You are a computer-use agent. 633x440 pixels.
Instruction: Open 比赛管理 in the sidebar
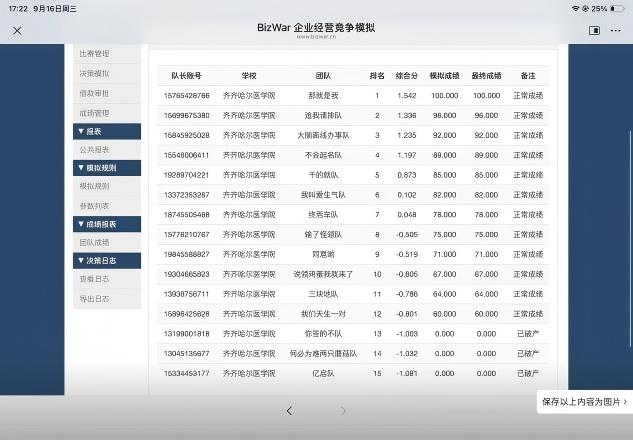coord(107,54)
